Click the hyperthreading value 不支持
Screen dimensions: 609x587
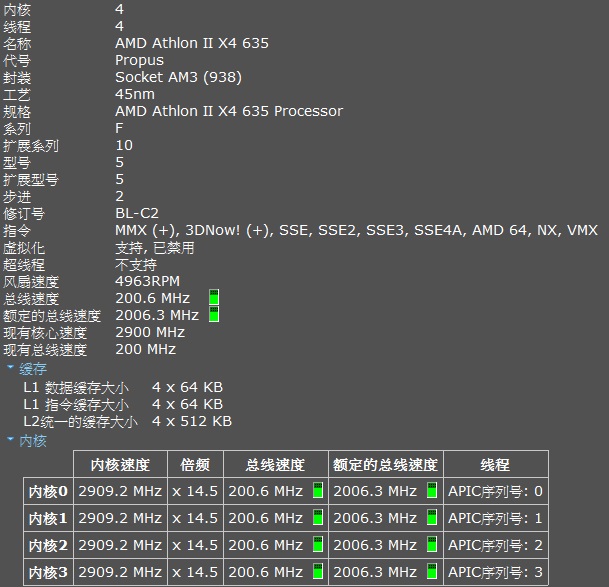click(136, 265)
